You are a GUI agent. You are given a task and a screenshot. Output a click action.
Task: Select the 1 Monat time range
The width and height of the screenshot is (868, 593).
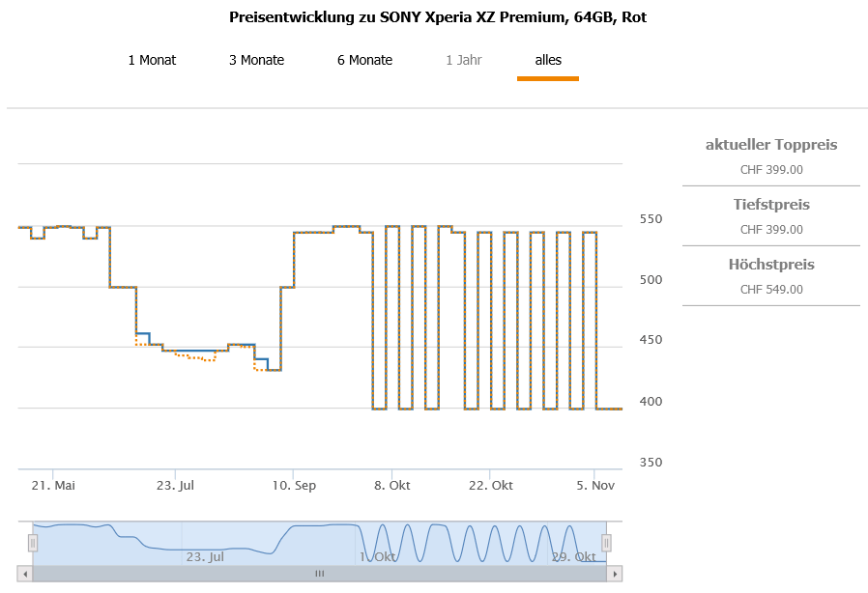pyautogui.click(x=152, y=60)
